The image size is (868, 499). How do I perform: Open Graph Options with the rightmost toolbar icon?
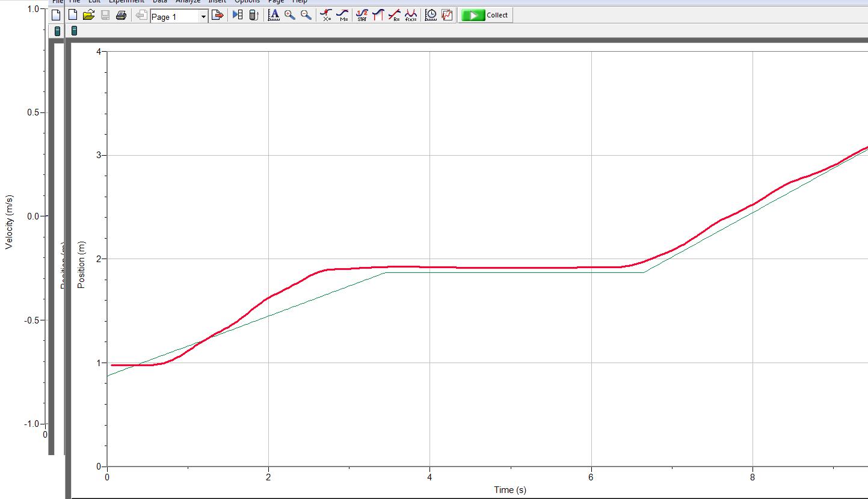point(446,15)
